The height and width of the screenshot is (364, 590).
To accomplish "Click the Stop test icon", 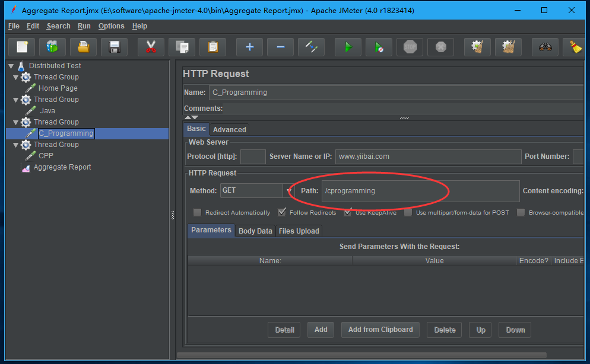I will click(410, 47).
